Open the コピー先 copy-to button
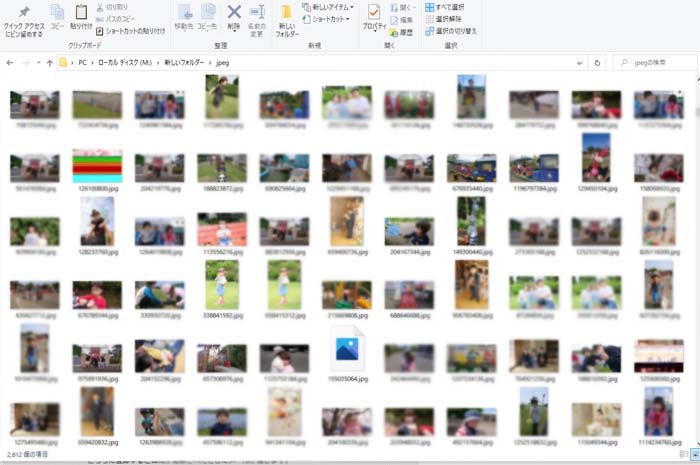Image resolution: width=700 pixels, height=465 pixels. pyautogui.click(x=208, y=17)
